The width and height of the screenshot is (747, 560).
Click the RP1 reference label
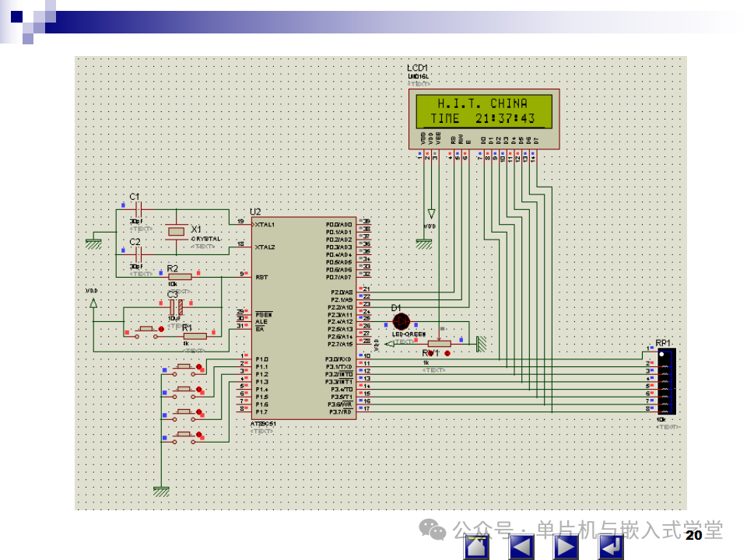663,343
